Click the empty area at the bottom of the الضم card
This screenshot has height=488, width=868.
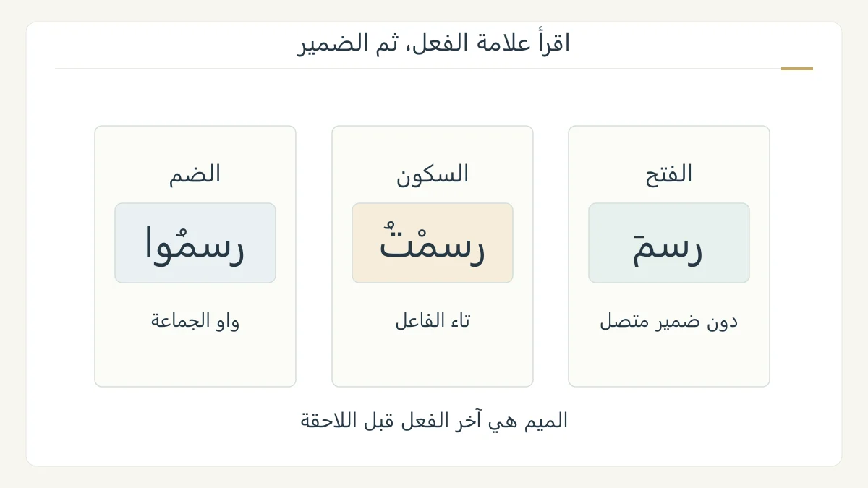click(195, 361)
